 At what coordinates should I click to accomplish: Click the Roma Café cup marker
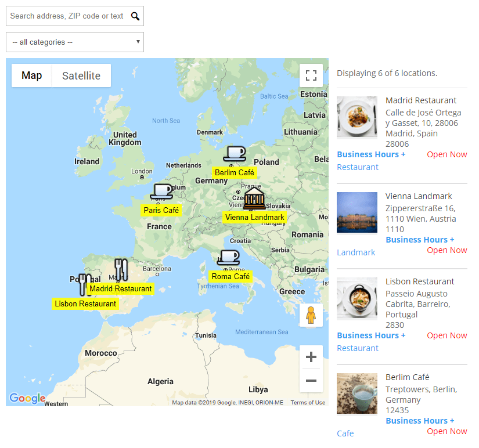click(228, 257)
